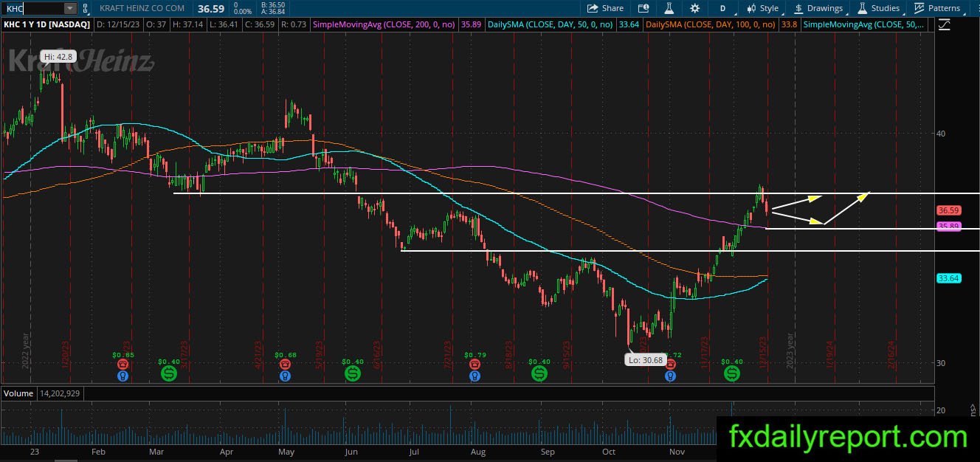Image resolution: width=980 pixels, height=462 pixels.
Task: Click the Lo: 30.68 price bubble
Action: pos(645,360)
